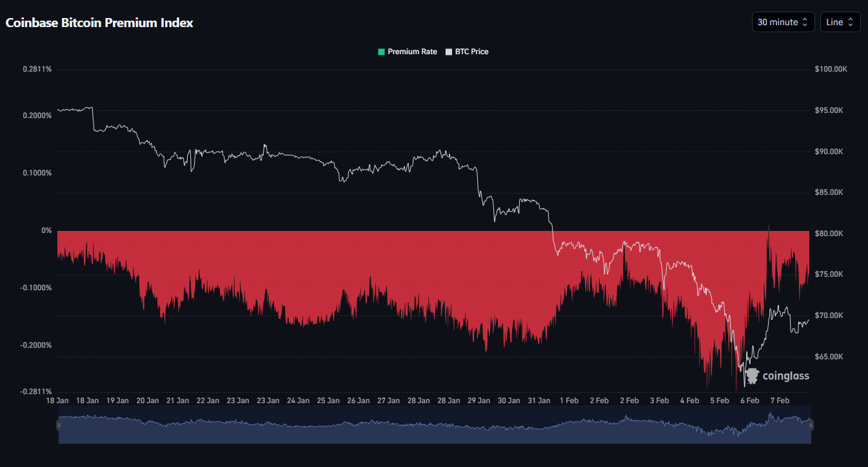Click the -0.2811% left axis label

(35, 392)
